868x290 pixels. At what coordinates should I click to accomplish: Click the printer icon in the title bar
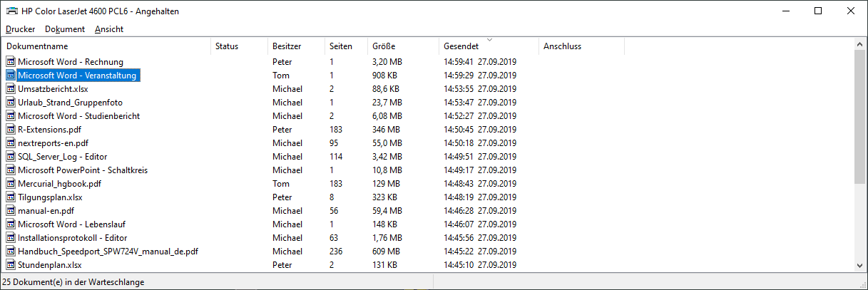tap(12, 11)
